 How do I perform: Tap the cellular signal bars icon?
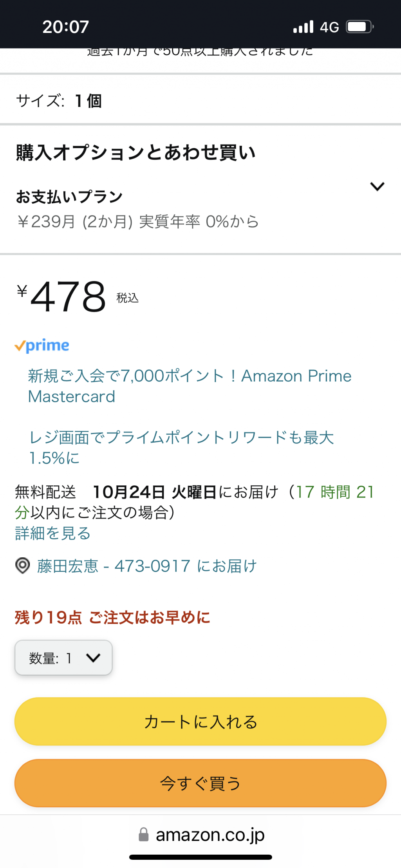(x=303, y=27)
